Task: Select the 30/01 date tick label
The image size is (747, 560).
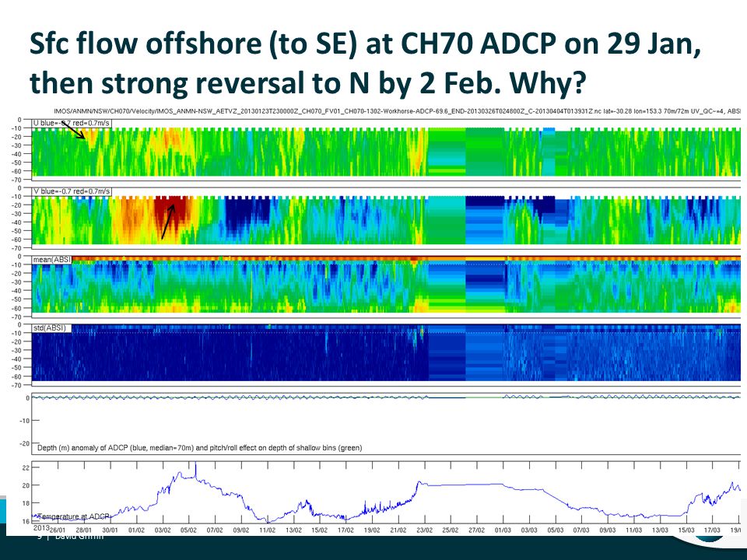Action: 110,530
